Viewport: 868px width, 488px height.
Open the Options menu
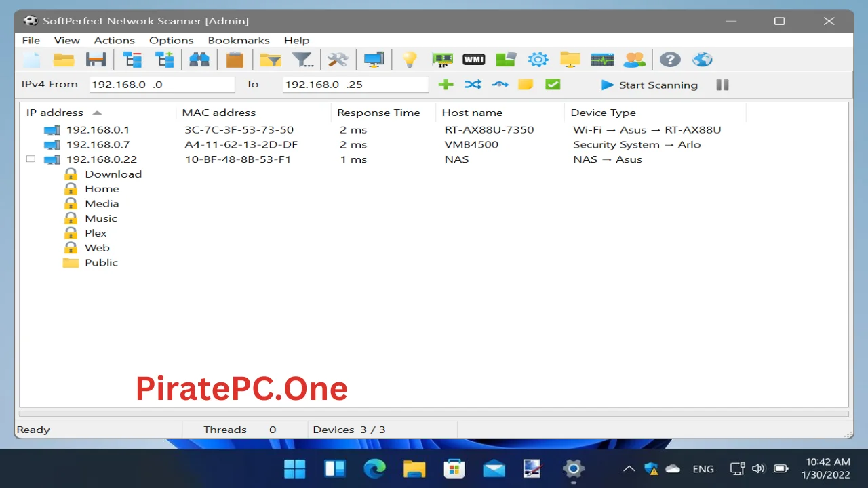172,40
